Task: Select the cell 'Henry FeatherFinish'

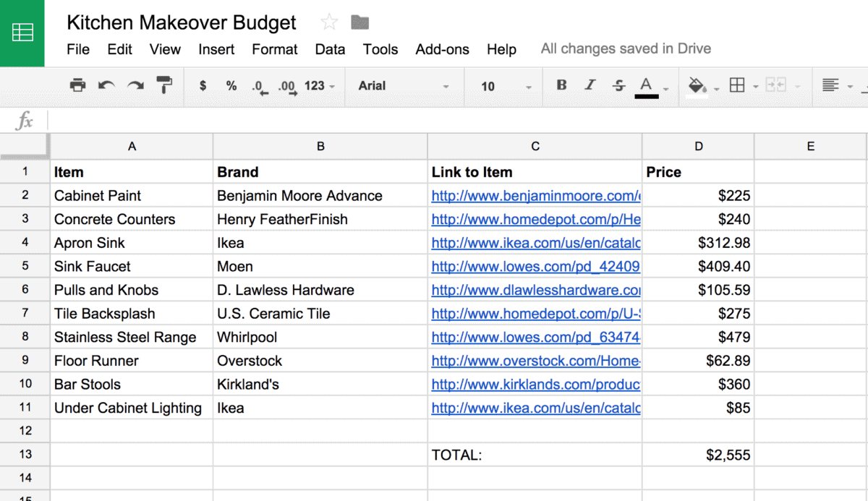Action: pyautogui.click(x=320, y=219)
